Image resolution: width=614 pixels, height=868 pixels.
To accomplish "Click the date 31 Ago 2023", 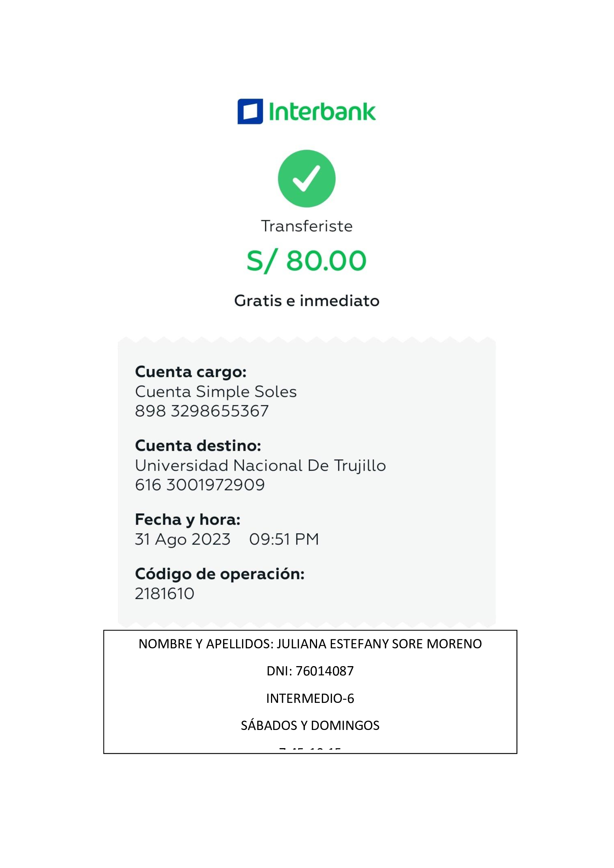I will pos(183,540).
